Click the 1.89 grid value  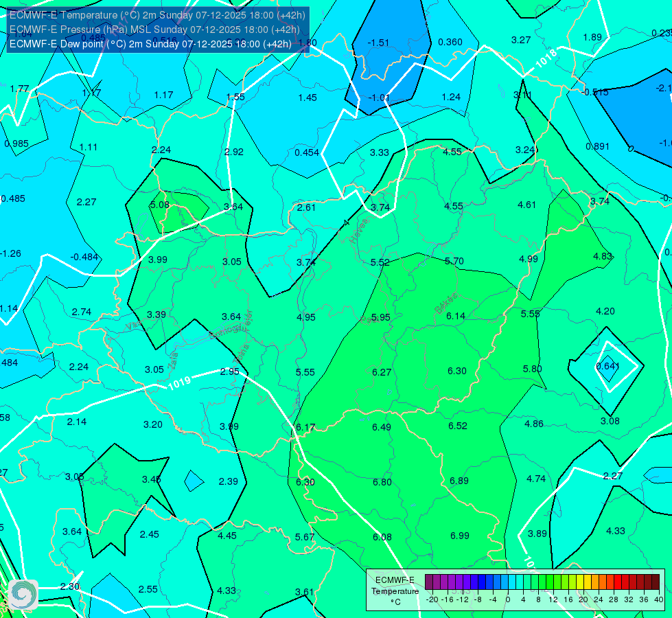592,37
